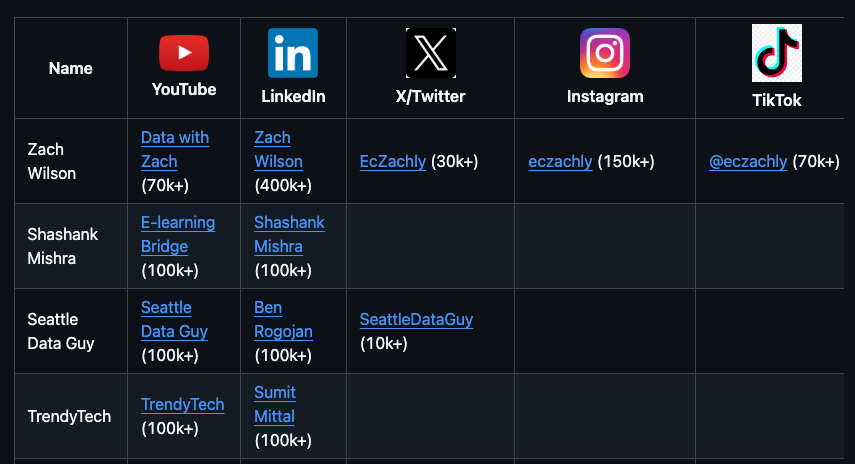Screen dimensions: 855x464
Task: Open the SeattleDataGuy X/Twitter link
Action: pyautogui.click(x=416, y=320)
